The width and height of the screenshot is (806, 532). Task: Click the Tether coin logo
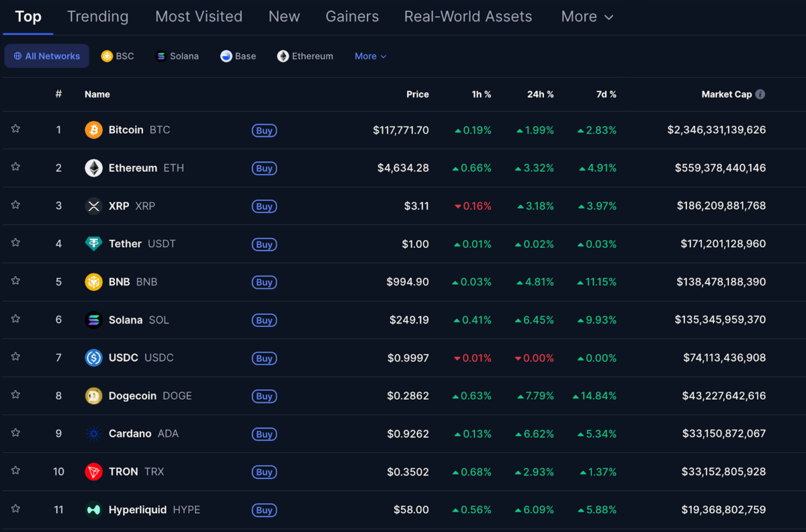93,244
